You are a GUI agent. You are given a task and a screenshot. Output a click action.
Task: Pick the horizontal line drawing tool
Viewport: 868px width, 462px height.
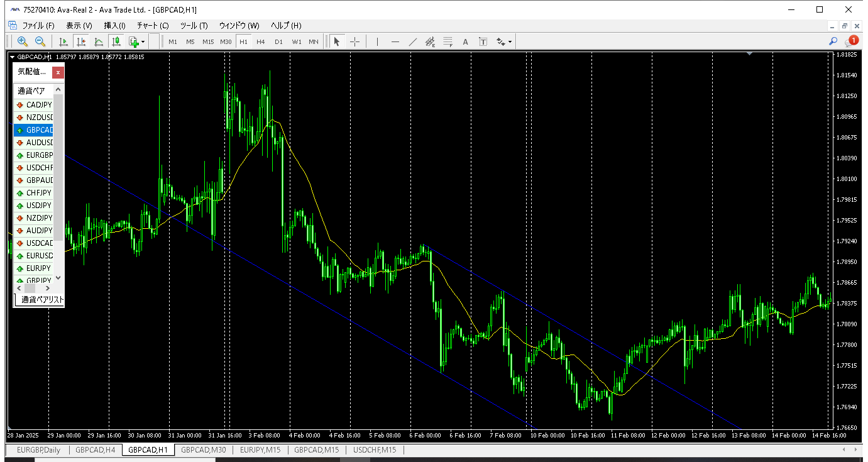click(395, 41)
